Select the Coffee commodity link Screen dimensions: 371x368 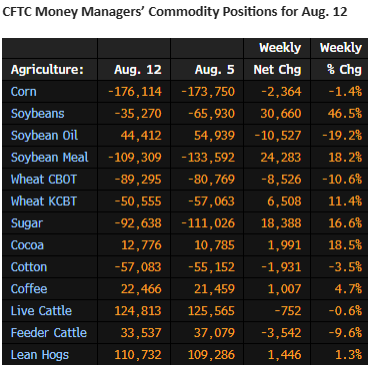tap(29, 289)
